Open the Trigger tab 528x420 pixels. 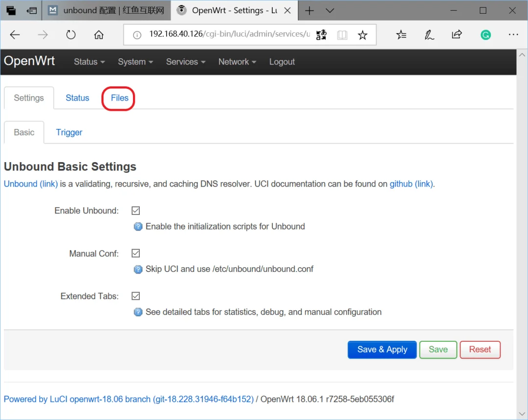(x=69, y=132)
